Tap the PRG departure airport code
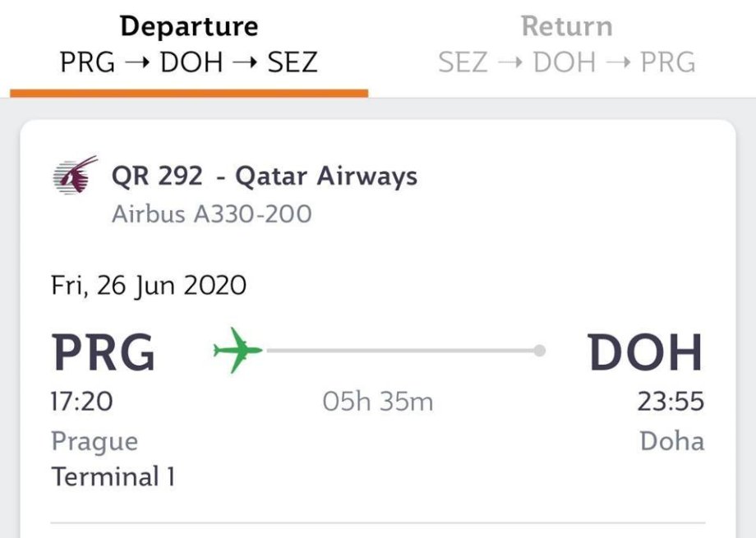This screenshot has width=756, height=538. 104,352
